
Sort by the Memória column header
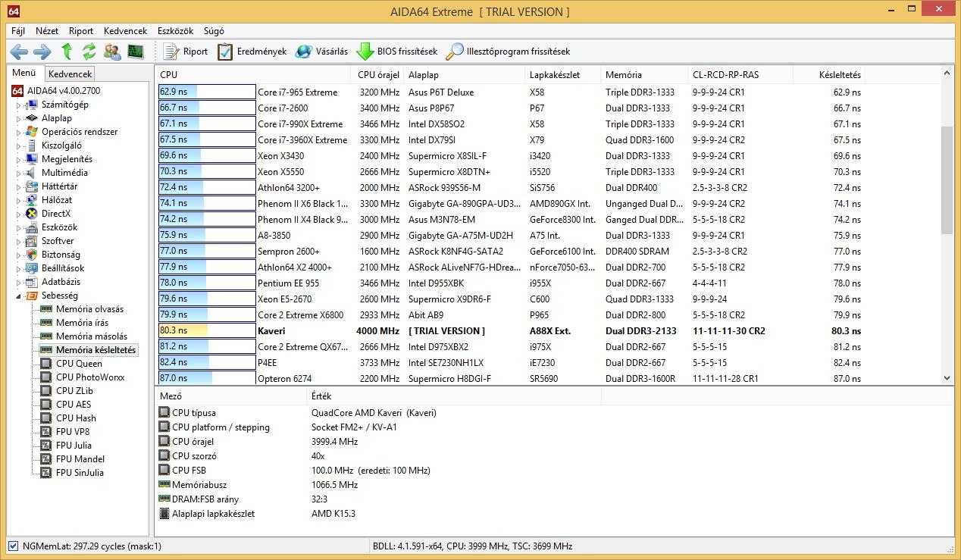644,75
